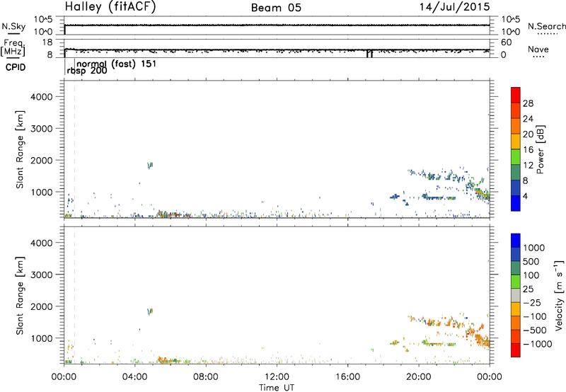Pick the light green 12–16 dB Power segment
Screen dimensions: 566x392
516,156
